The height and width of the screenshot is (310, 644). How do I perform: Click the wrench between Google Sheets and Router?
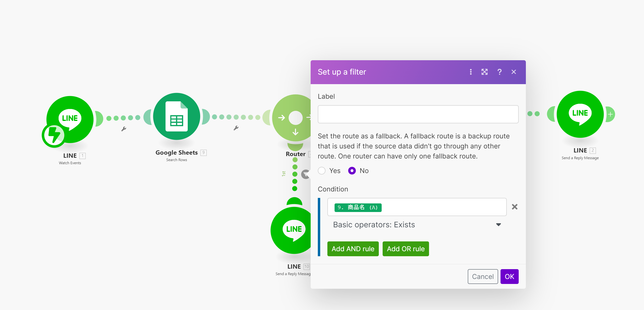(236, 128)
